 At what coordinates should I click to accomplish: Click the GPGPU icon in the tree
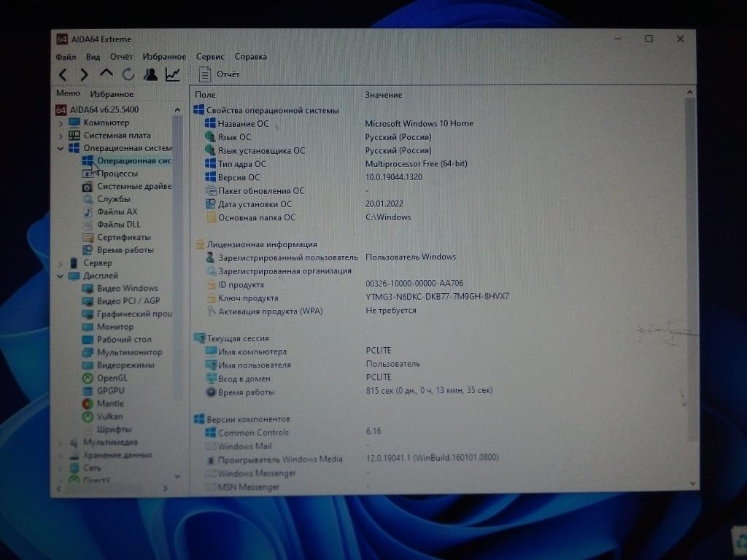click(x=88, y=391)
